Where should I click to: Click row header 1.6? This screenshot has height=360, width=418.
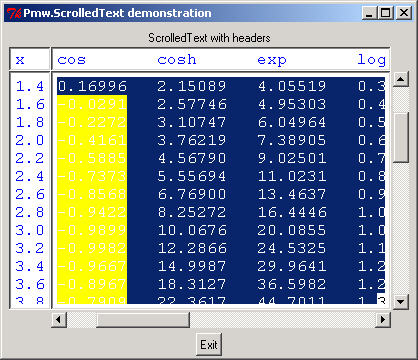[30, 104]
